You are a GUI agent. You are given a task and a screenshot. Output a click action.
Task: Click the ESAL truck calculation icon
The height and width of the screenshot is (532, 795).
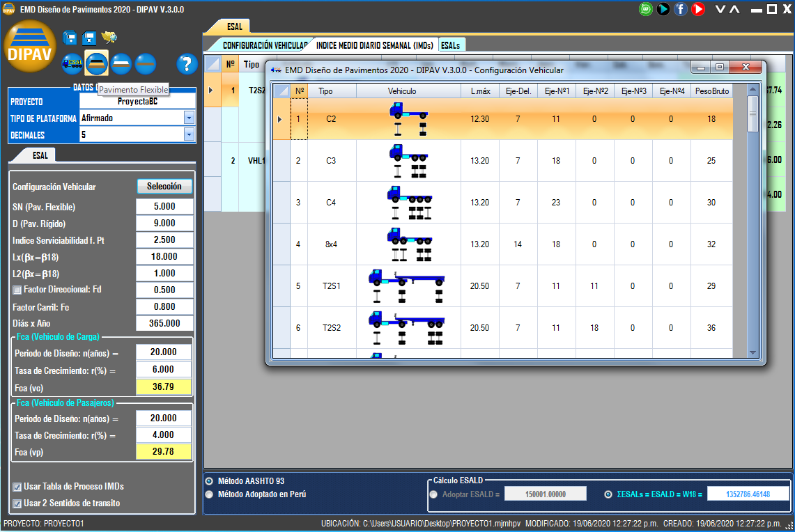pos(73,64)
